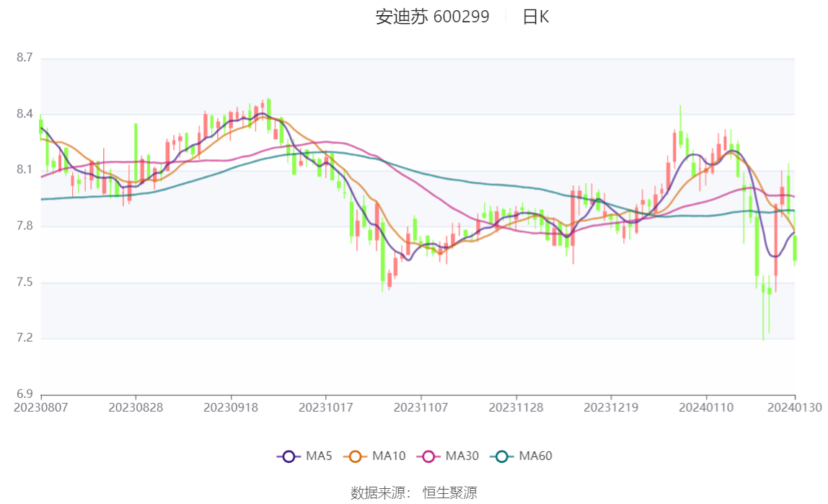This screenshot has width=828, height=504.
Task: Hide the MA30 line via its label
Action: 462,456
